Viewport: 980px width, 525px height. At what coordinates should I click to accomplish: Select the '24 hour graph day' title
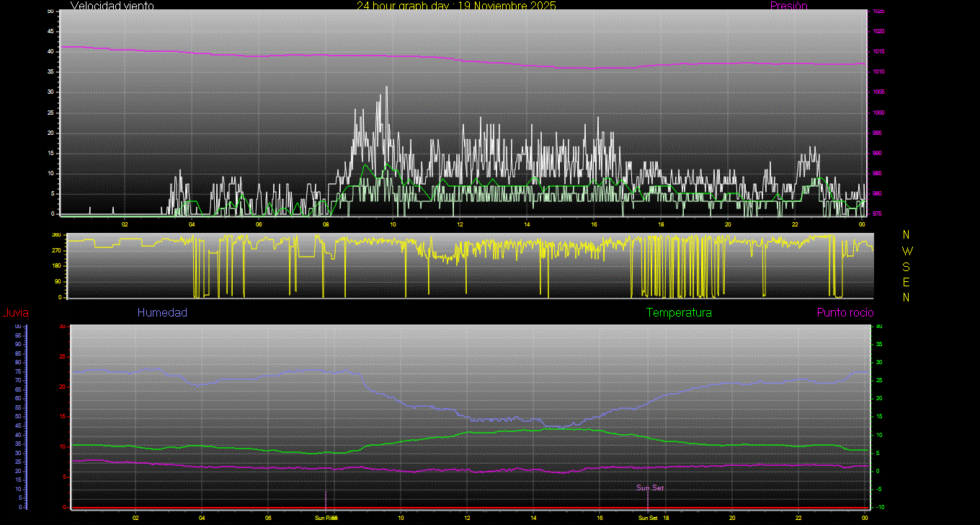pos(456,6)
